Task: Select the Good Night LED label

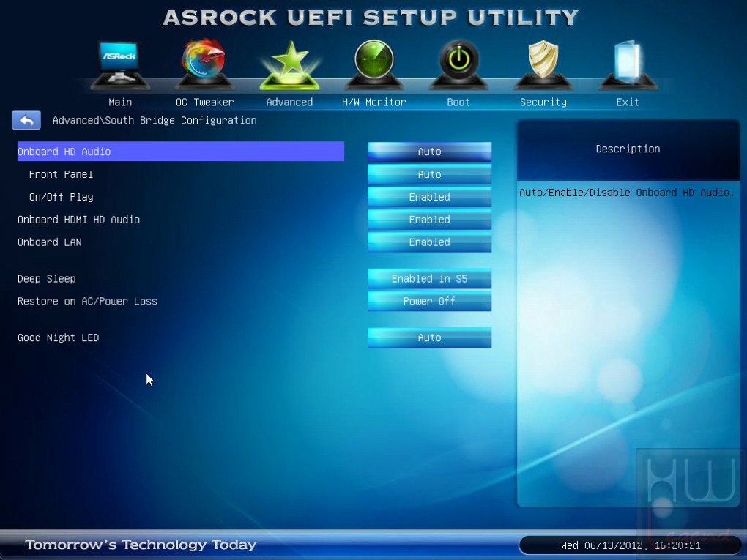Action: coord(58,337)
